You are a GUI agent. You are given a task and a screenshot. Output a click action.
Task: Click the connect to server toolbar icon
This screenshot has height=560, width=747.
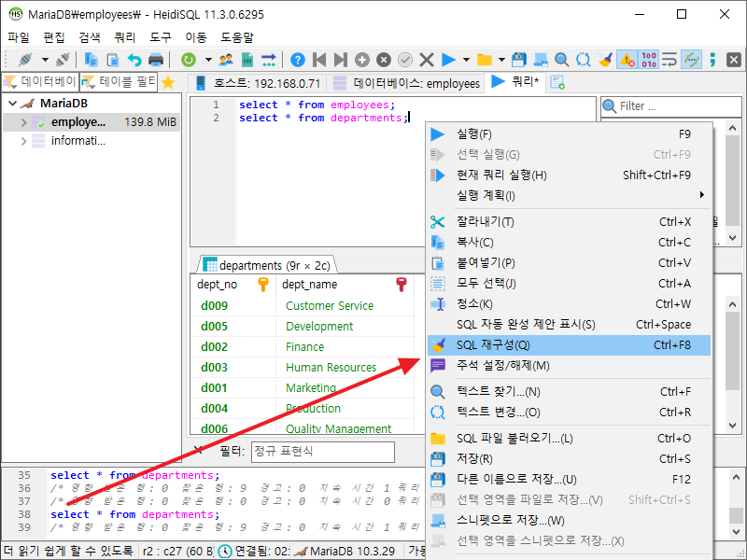(x=25, y=60)
